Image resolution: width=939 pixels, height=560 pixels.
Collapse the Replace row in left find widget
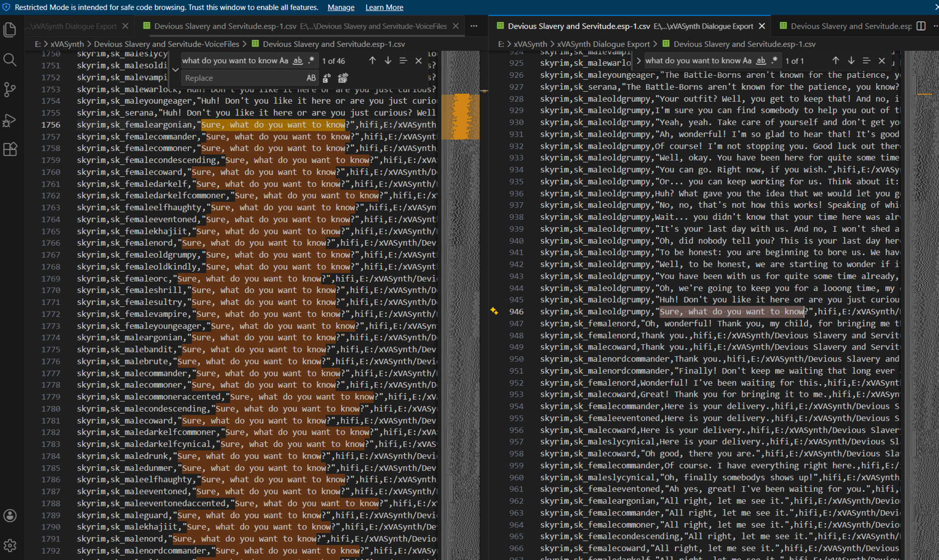(x=175, y=69)
